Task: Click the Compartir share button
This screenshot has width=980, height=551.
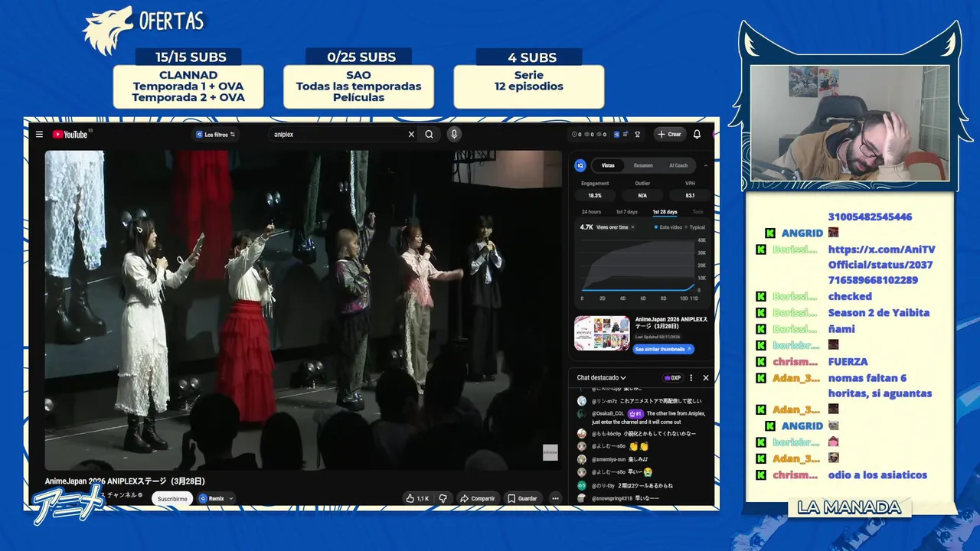Action: click(x=477, y=498)
